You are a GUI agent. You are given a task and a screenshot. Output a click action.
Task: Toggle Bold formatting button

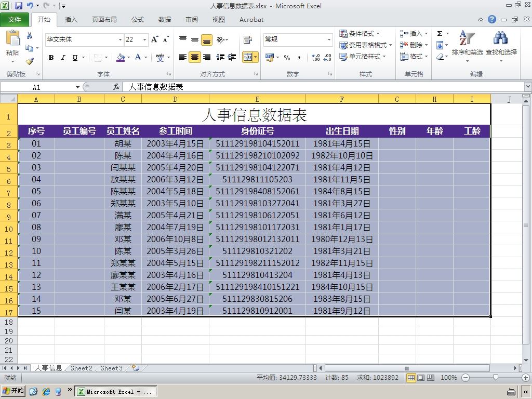pyautogui.click(x=51, y=57)
